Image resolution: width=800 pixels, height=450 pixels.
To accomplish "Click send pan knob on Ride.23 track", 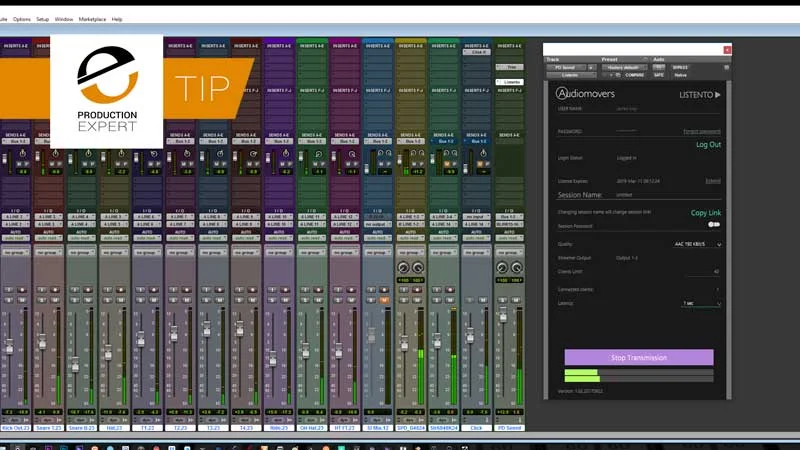I will click(285, 153).
